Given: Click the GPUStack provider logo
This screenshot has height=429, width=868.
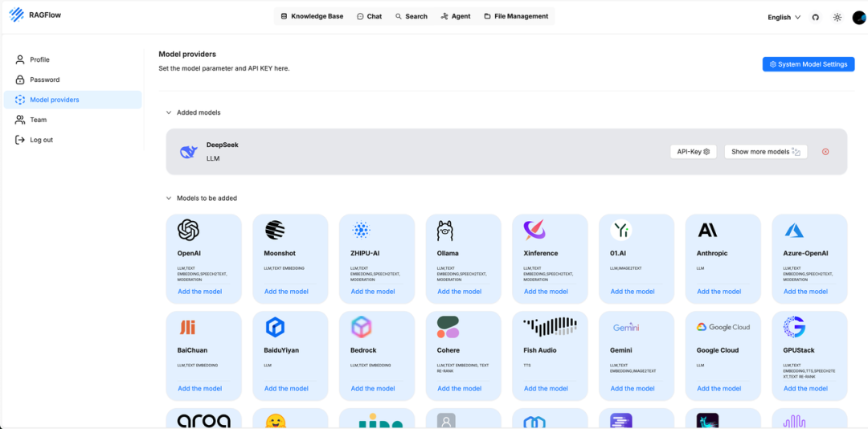Looking at the screenshot, I should click(x=794, y=327).
